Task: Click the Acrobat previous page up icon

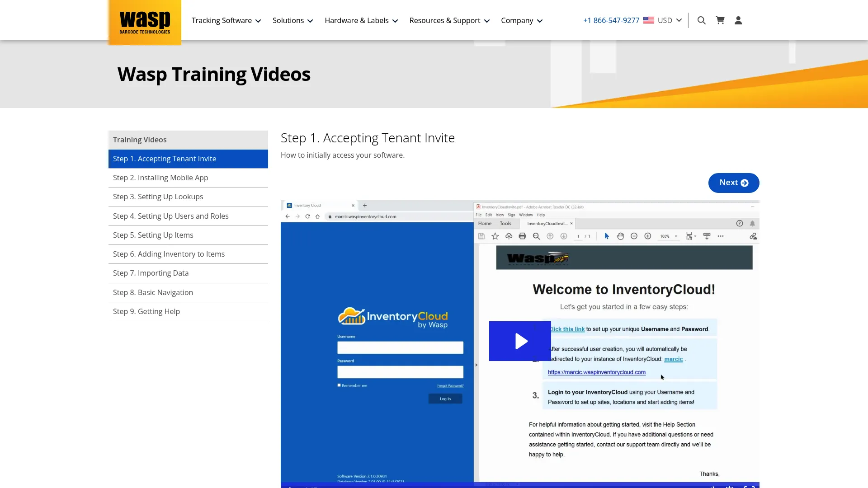Action: [x=550, y=236]
